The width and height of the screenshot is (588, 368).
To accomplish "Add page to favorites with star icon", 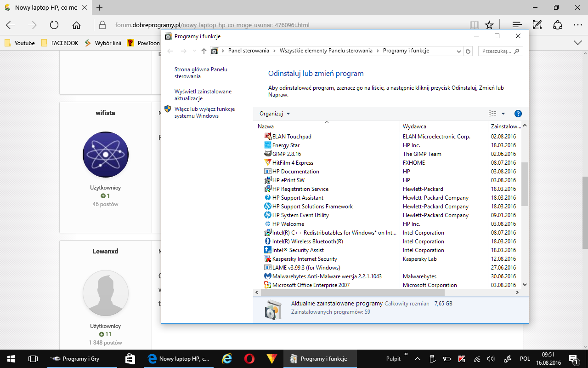I will pos(490,25).
